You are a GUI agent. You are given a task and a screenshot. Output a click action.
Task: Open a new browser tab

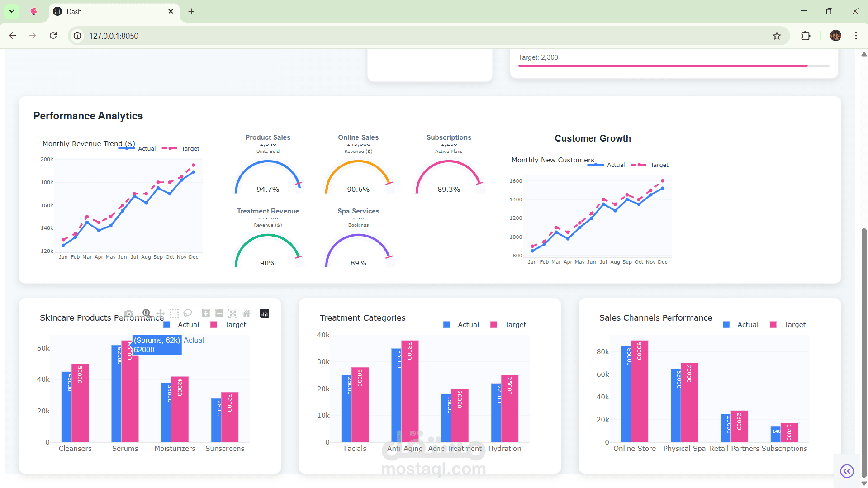pos(191,11)
